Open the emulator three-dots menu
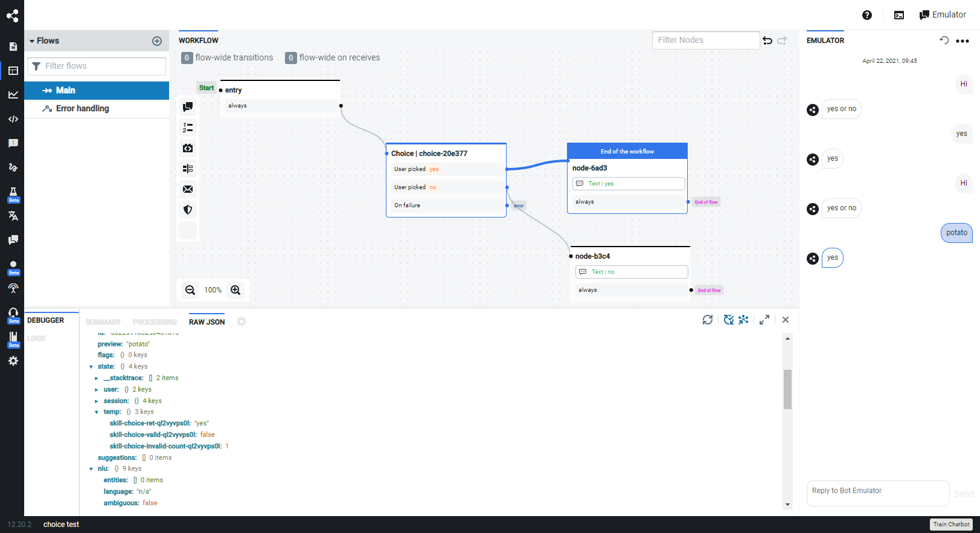This screenshot has width=980, height=533. pyautogui.click(x=962, y=41)
